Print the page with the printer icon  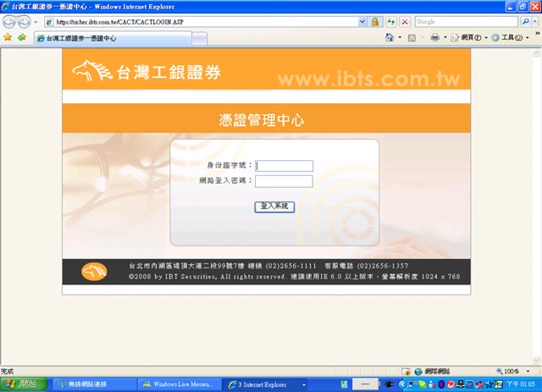point(434,37)
